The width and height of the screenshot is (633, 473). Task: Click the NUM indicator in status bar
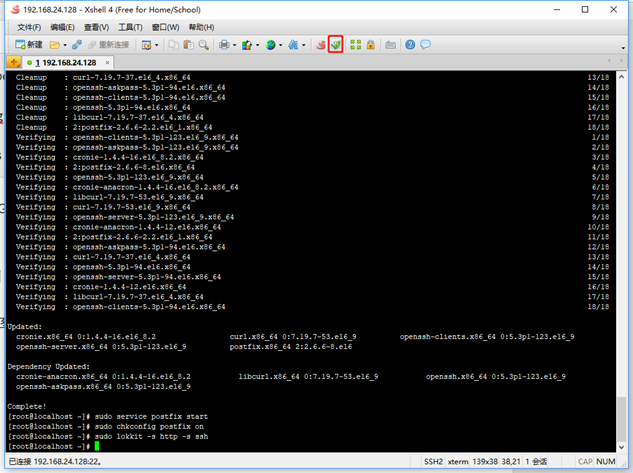click(x=606, y=461)
